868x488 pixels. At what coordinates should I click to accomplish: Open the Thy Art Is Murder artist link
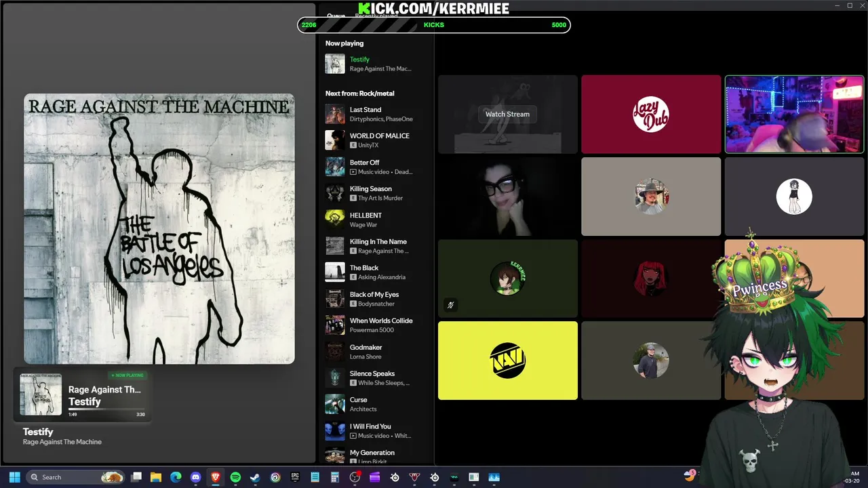[380, 198]
